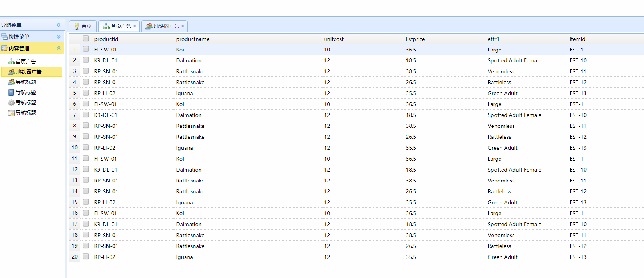
Task: Sort by the unitcost column header
Action: pyautogui.click(x=363, y=39)
